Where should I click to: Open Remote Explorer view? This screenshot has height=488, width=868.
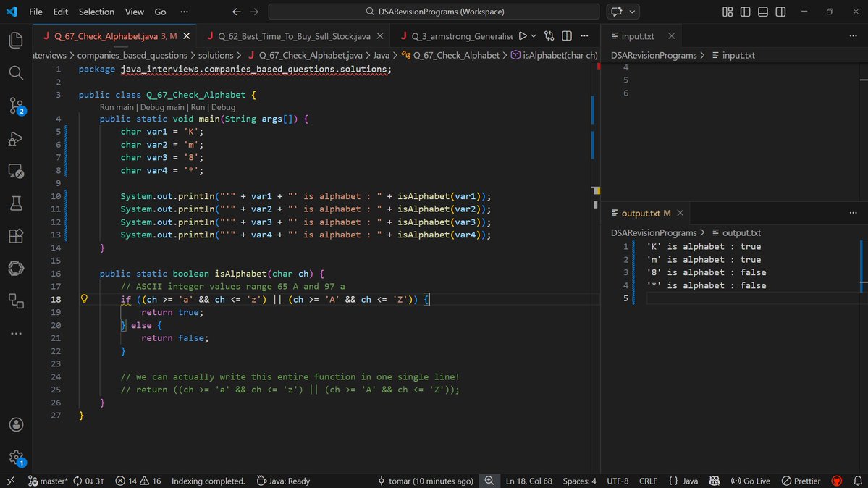16,171
